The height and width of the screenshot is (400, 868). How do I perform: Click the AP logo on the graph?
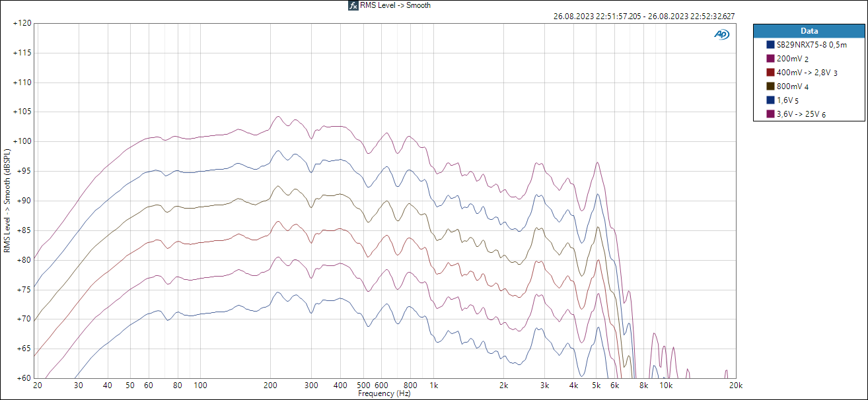(x=721, y=34)
